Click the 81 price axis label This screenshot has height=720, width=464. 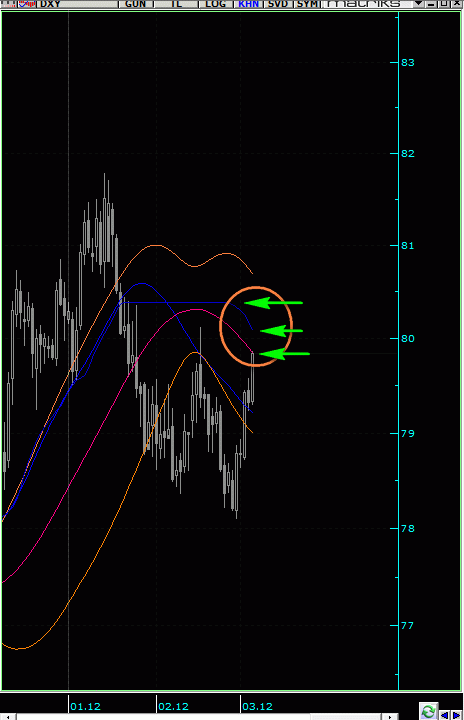pos(407,246)
